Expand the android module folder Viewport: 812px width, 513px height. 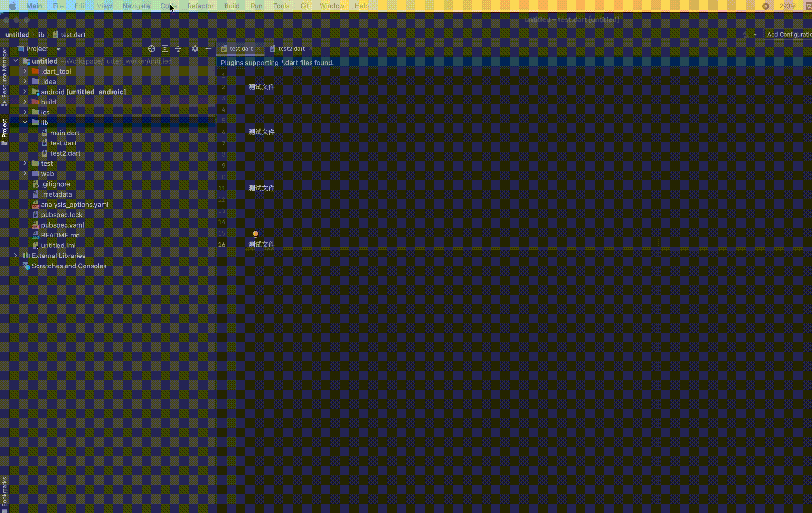coord(25,92)
